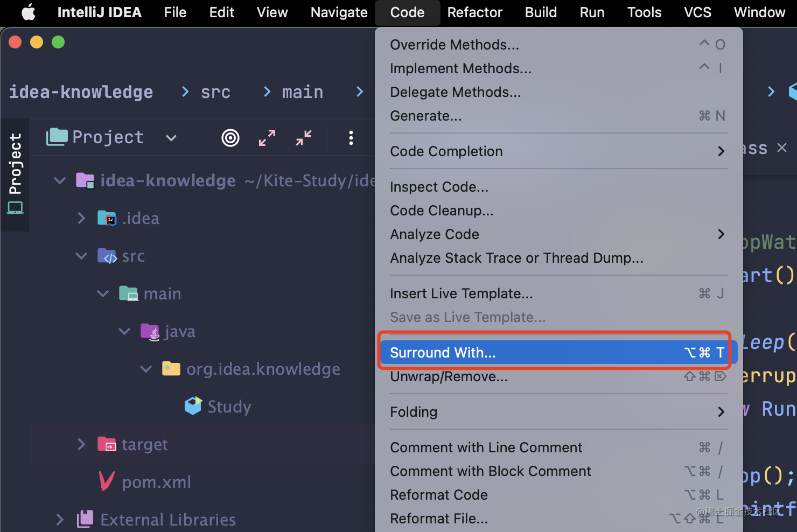Choose Delegate Methods... menu item
797x532 pixels.
pos(558,92)
